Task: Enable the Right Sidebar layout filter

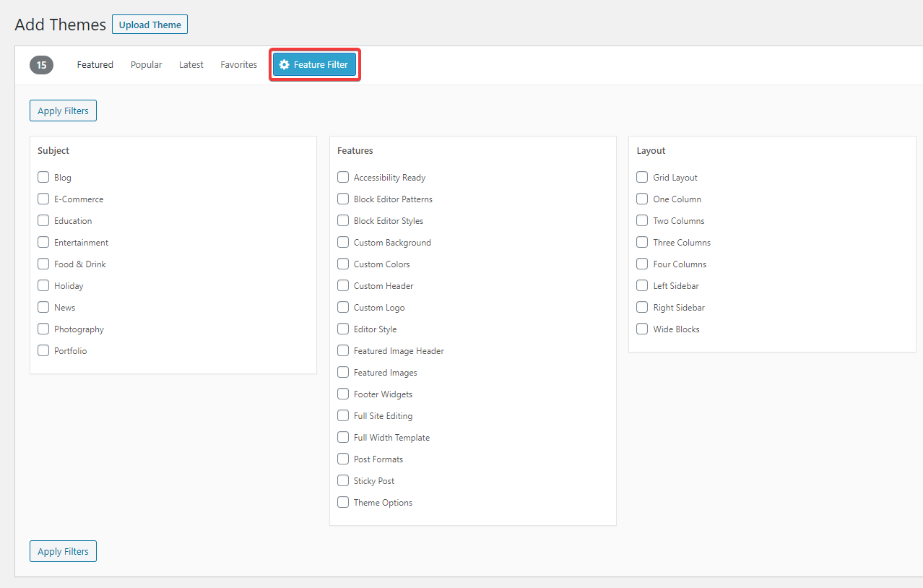Action: pos(642,307)
